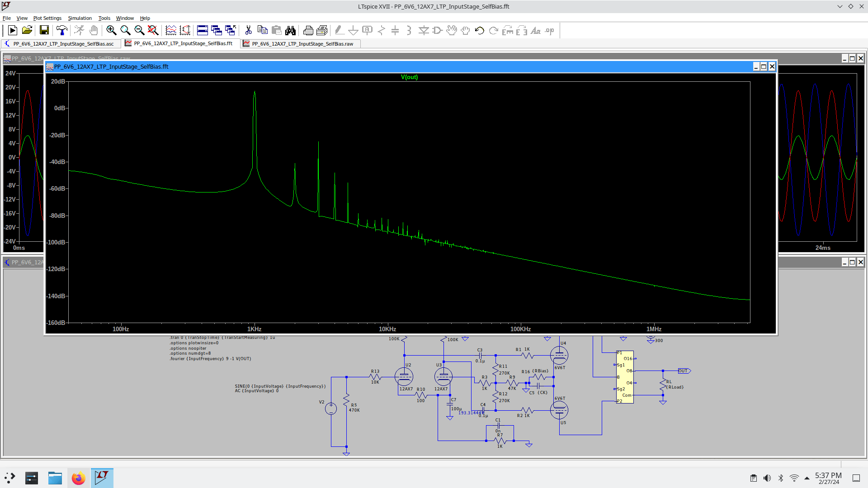Click the Zoom In magnifier icon
Screen dimensions: 868x488
(111, 30)
